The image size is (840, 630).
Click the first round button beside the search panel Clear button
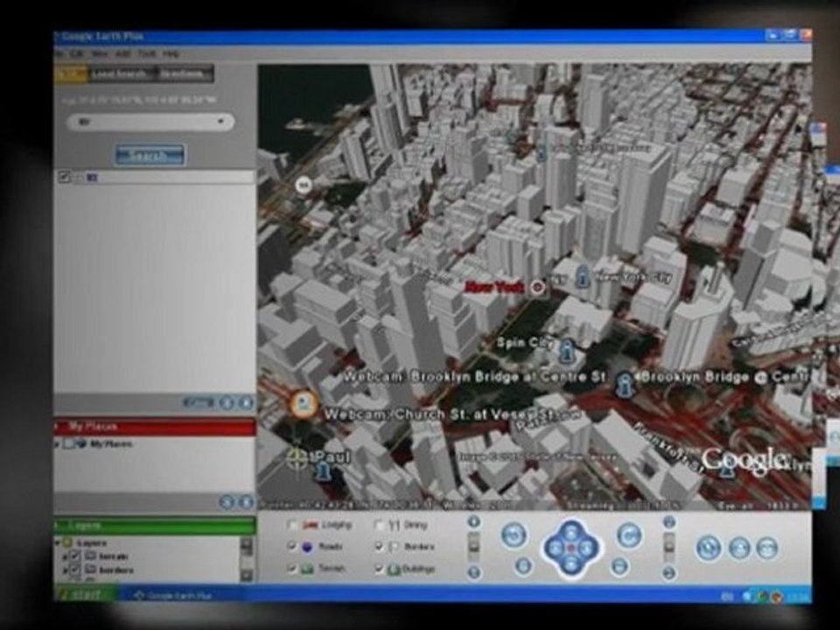(227, 402)
